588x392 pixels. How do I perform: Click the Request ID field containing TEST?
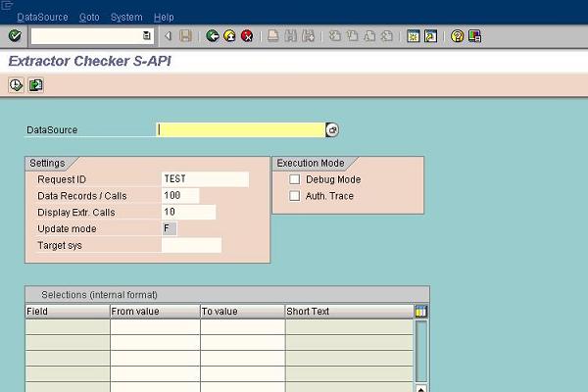(205, 179)
